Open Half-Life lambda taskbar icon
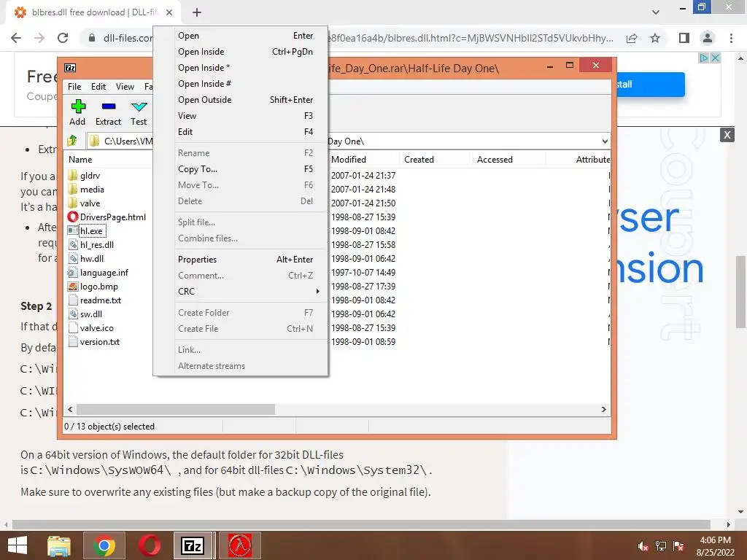Viewport: 747px width, 560px height. pos(240,545)
